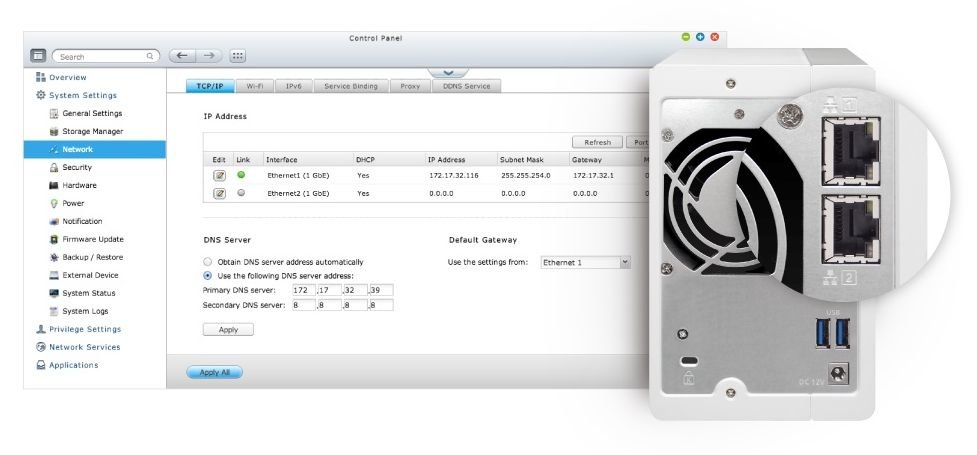Expand the chevron above the tabs

448,72
